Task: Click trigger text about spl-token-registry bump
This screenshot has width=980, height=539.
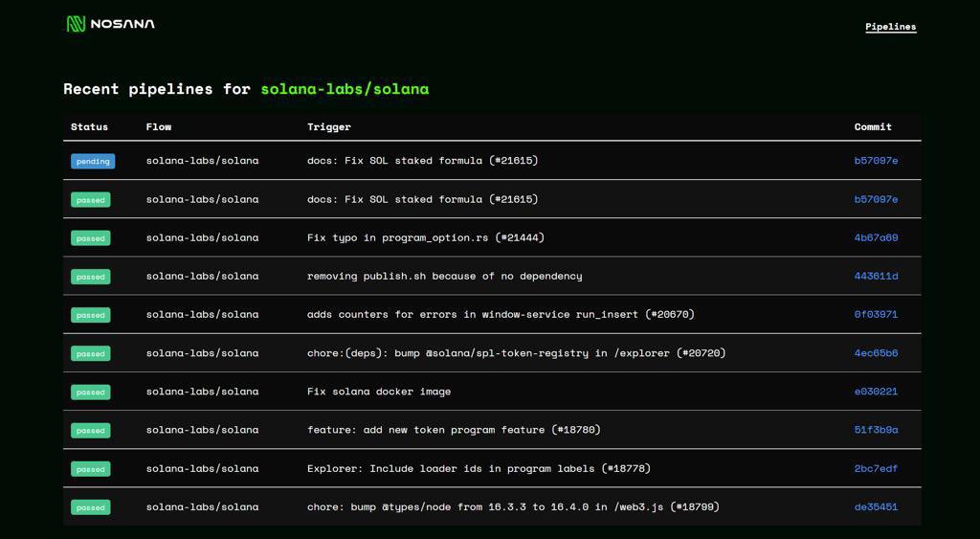Action: pos(516,353)
